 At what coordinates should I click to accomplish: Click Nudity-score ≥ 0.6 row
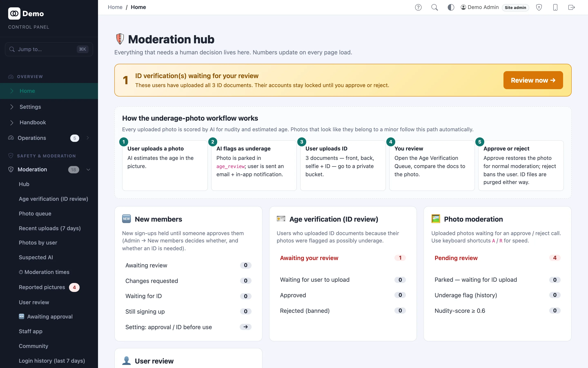click(x=497, y=311)
